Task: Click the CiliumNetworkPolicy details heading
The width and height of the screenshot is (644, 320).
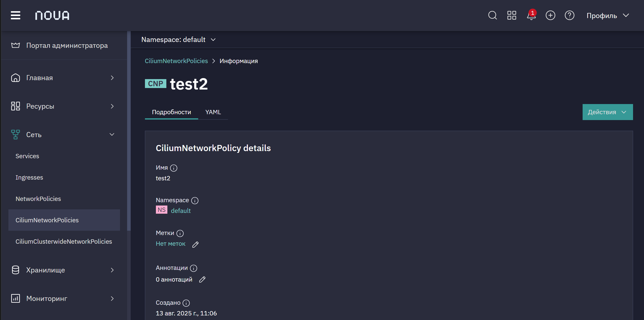Action: (x=213, y=148)
